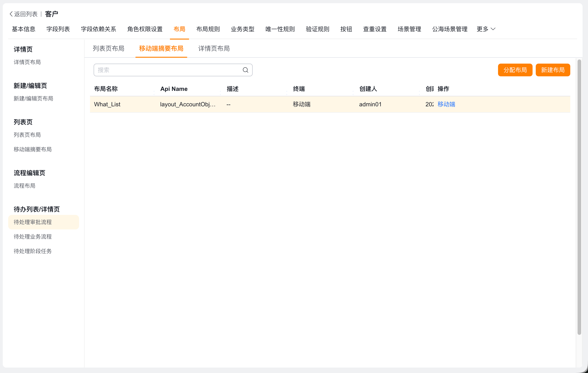Open 流程布局 in sidebar

[x=24, y=186]
